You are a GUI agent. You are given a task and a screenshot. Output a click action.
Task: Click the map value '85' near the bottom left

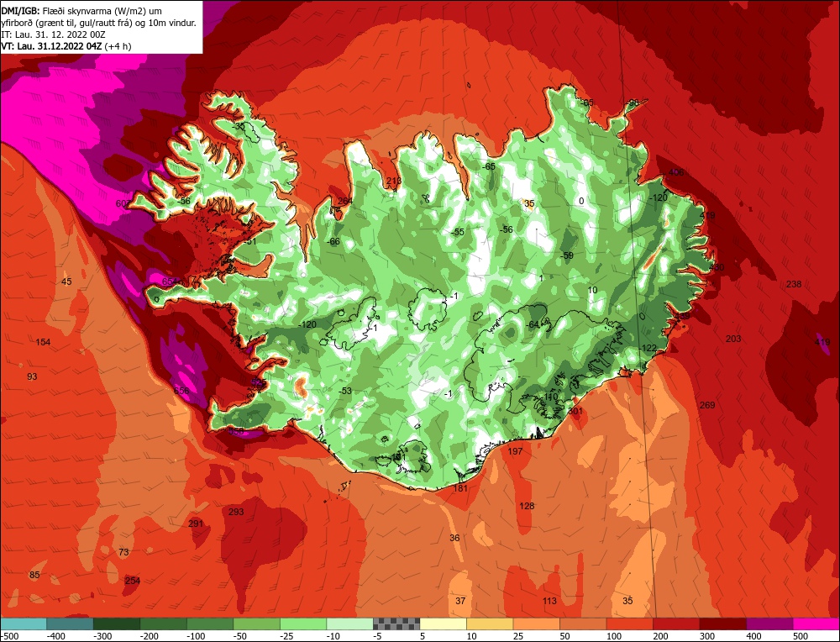click(34, 575)
